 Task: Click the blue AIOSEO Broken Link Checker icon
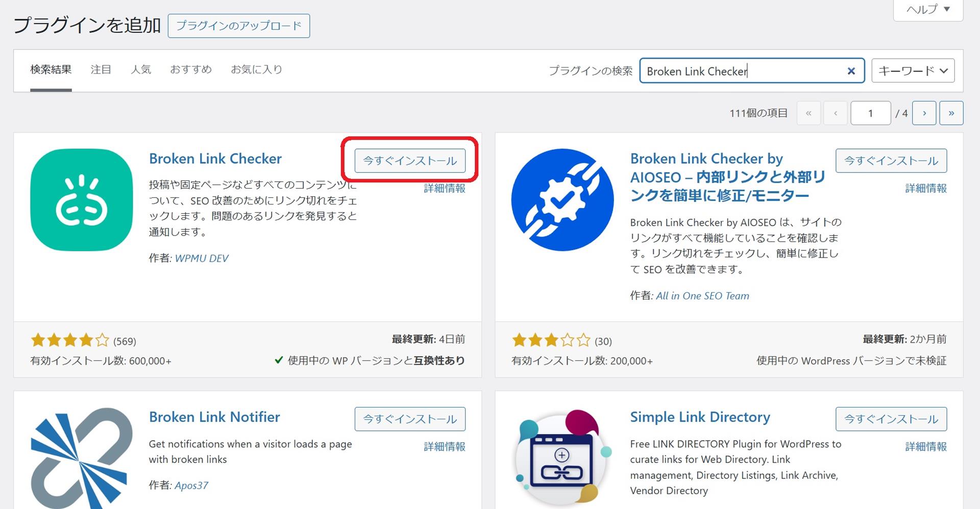pyautogui.click(x=562, y=199)
